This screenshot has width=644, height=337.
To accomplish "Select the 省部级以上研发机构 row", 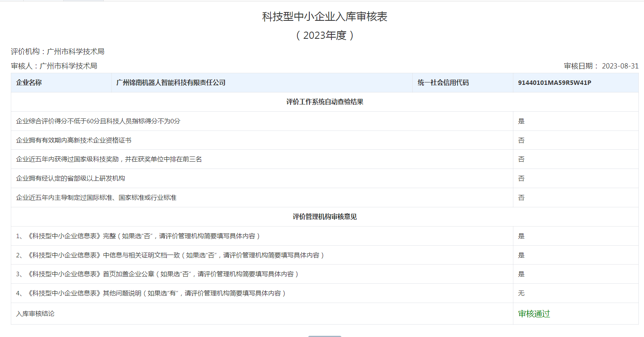I will tap(71, 179).
